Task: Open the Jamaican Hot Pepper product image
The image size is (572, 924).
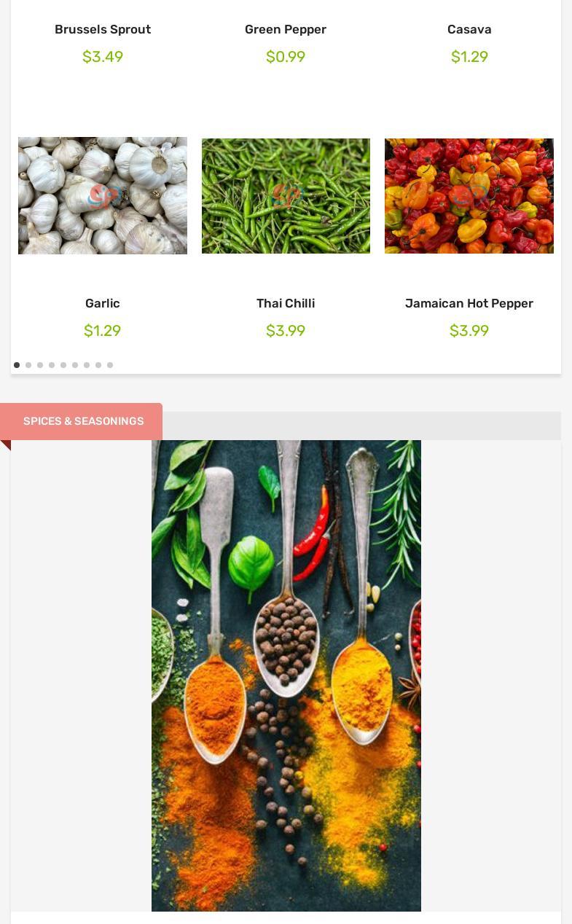Action: (x=469, y=195)
